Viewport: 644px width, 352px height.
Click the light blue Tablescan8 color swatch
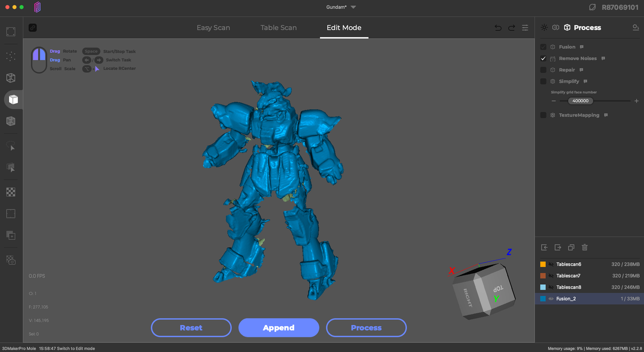[x=543, y=287]
